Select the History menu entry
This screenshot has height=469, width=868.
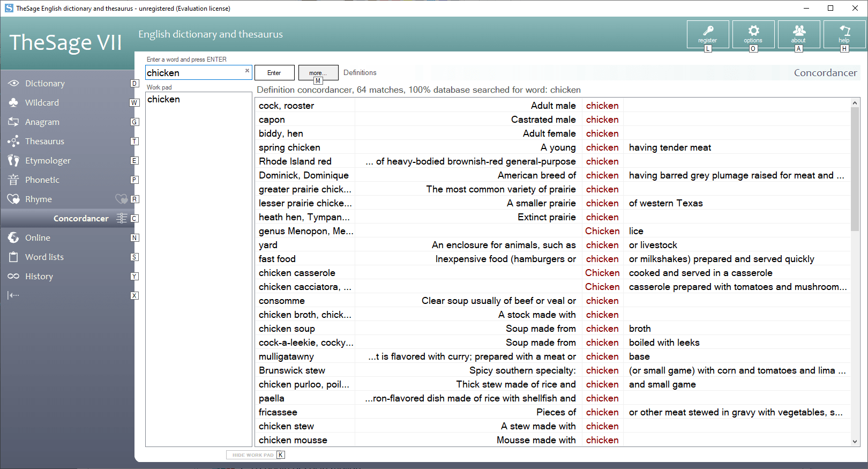point(39,276)
